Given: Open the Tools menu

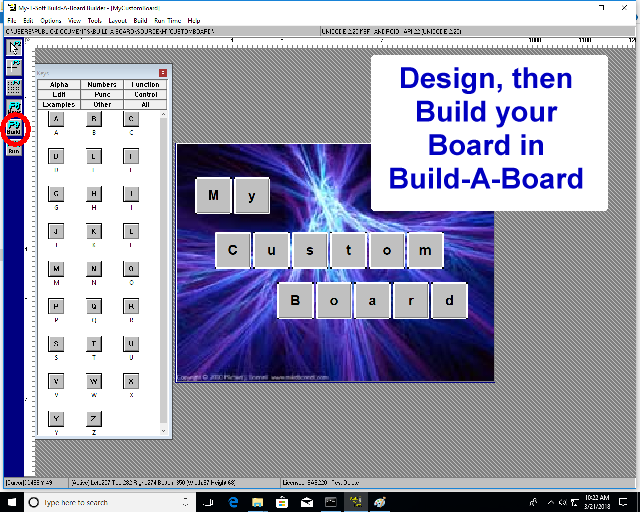Looking at the screenshot, I should [x=95, y=20].
